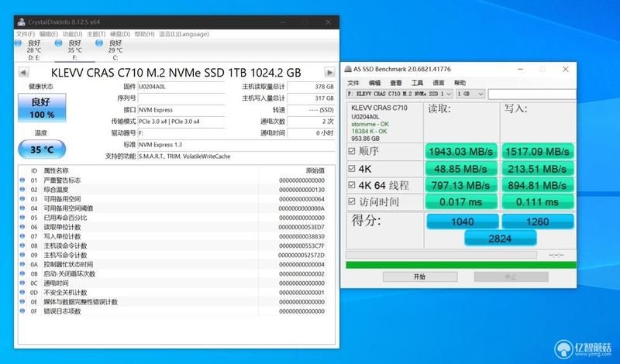Click 支持的功能 field S.M.A.R.T., TRIM, VolatileWriteCache
Screen dimensions: 620x364
coord(236,156)
